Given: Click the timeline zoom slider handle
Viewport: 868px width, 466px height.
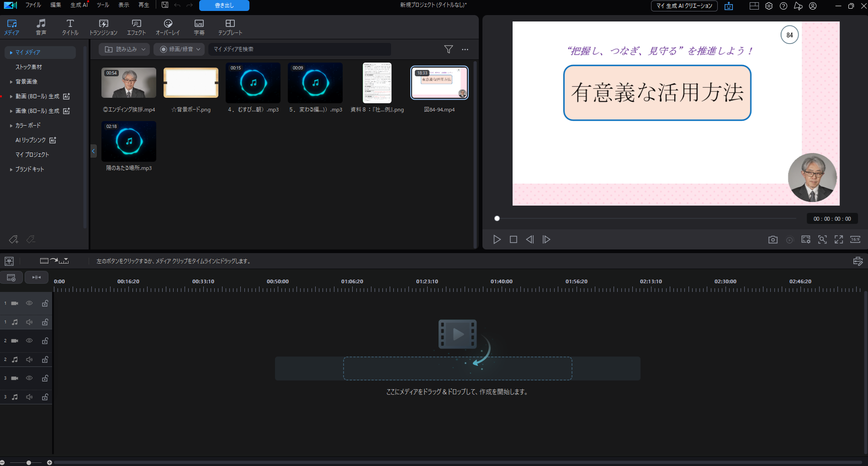Looking at the screenshot, I should [29, 463].
